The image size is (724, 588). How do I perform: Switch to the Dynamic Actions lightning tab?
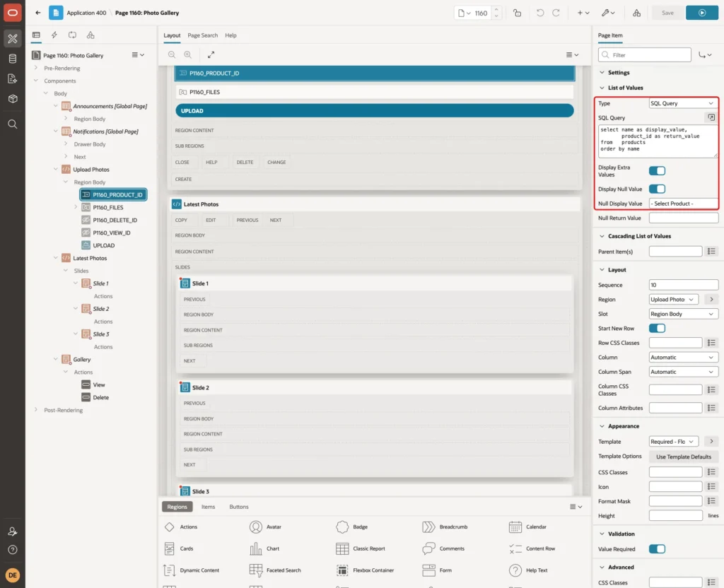[x=54, y=35]
